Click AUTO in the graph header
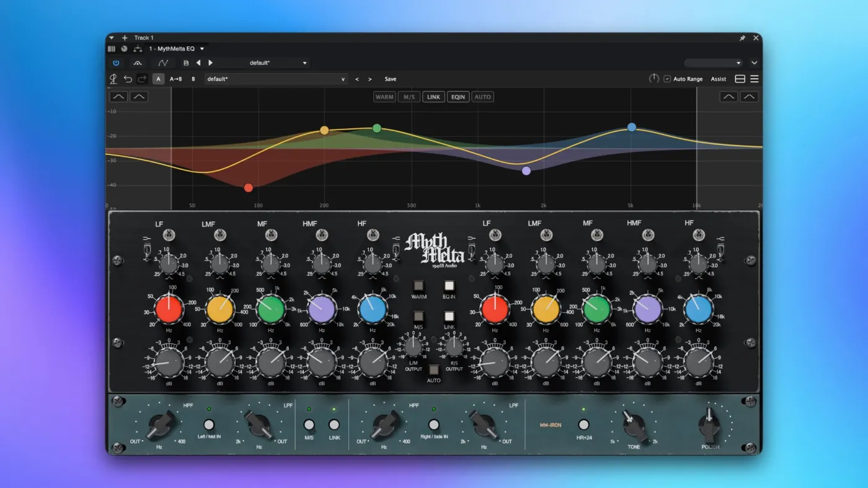Image resolution: width=868 pixels, height=488 pixels. 482,97
